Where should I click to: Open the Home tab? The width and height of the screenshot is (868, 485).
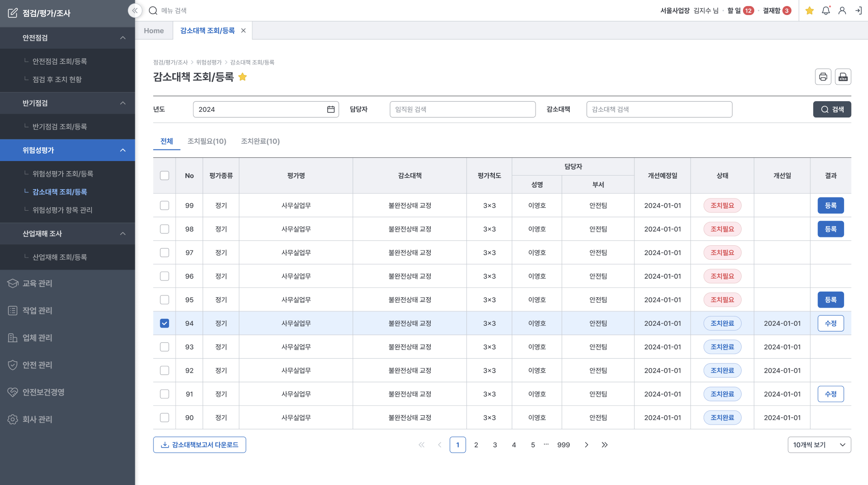[154, 30]
